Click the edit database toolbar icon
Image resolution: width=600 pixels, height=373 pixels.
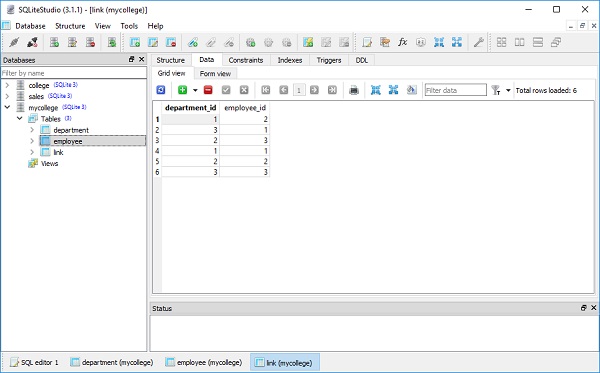[72, 42]
